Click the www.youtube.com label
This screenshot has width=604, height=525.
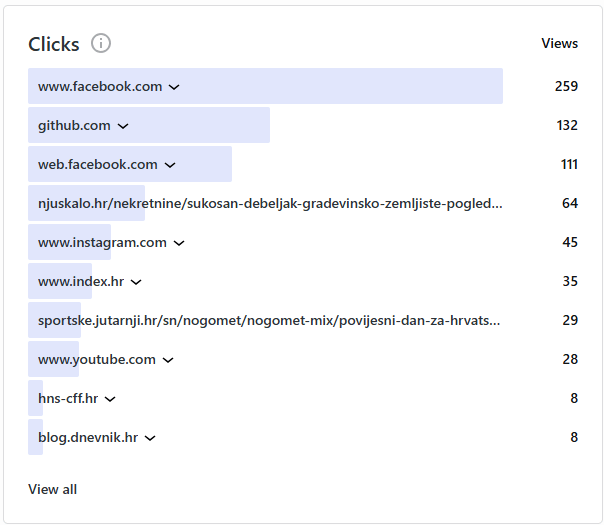point(96,360)
